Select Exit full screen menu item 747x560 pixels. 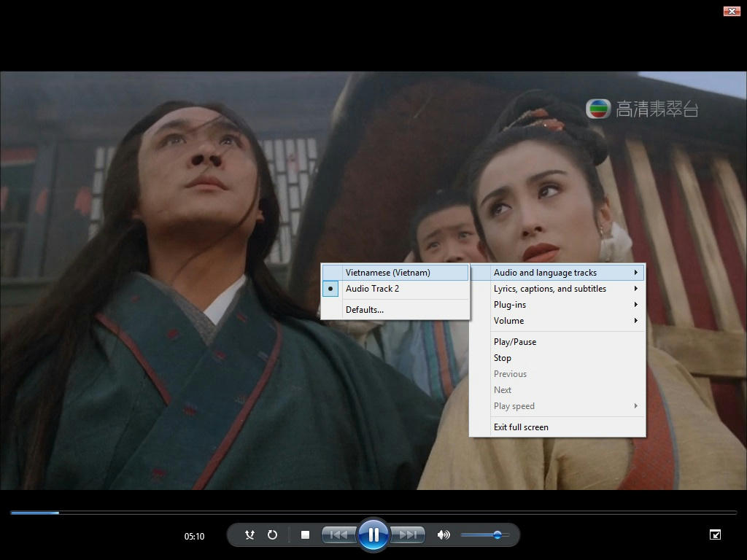click(x=557, y=427)
